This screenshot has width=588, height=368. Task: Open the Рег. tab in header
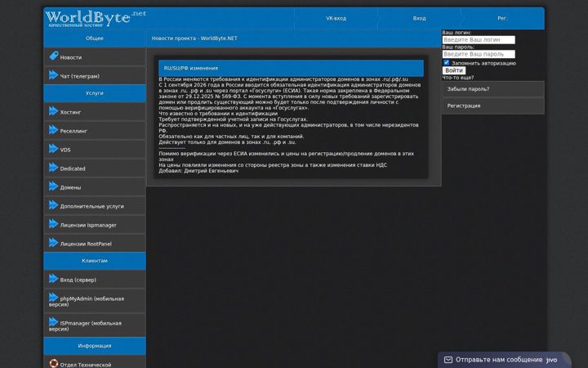pos(502,18)
